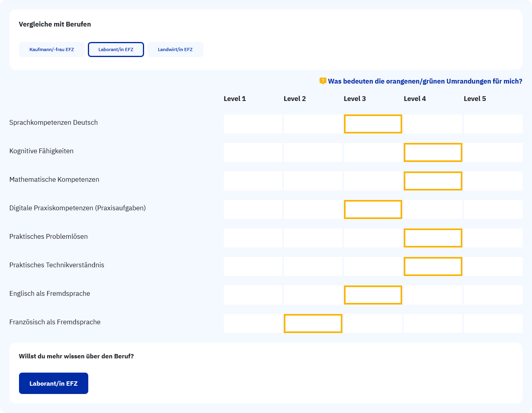Open the Laborant/in EFZ profession details button

tap(53, 383)
